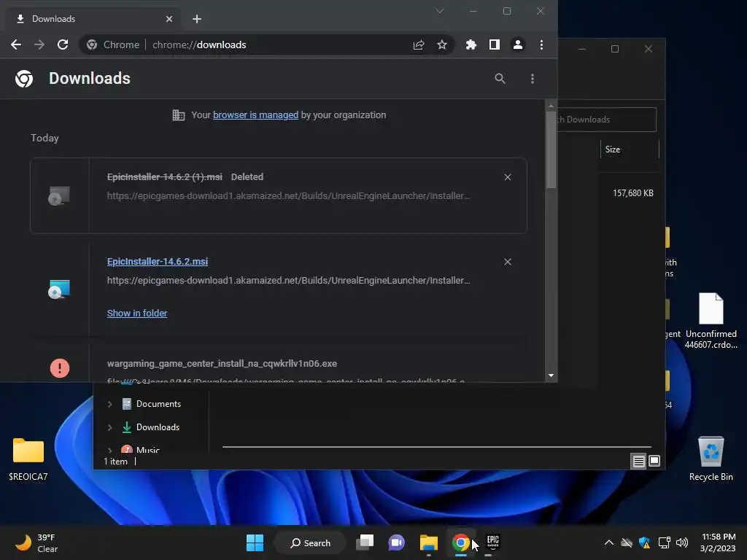The width and height of the screenshot is (747, 560).
Task: Open Task View from the taskbar
Action: coord(365,542)
